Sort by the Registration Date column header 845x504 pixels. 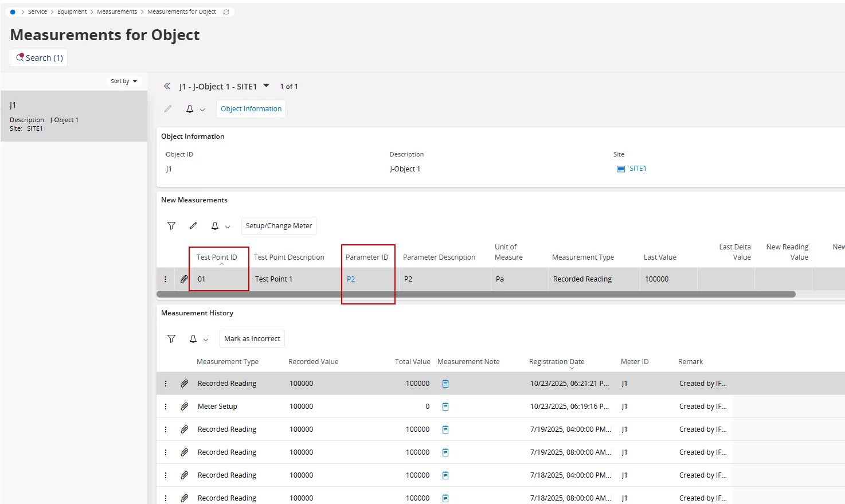(x=556, y=362)
